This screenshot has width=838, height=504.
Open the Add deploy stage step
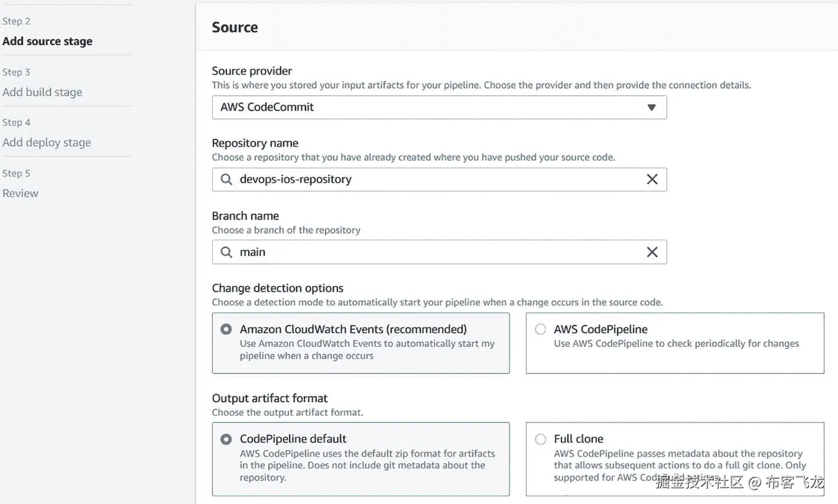click(47, 142)
